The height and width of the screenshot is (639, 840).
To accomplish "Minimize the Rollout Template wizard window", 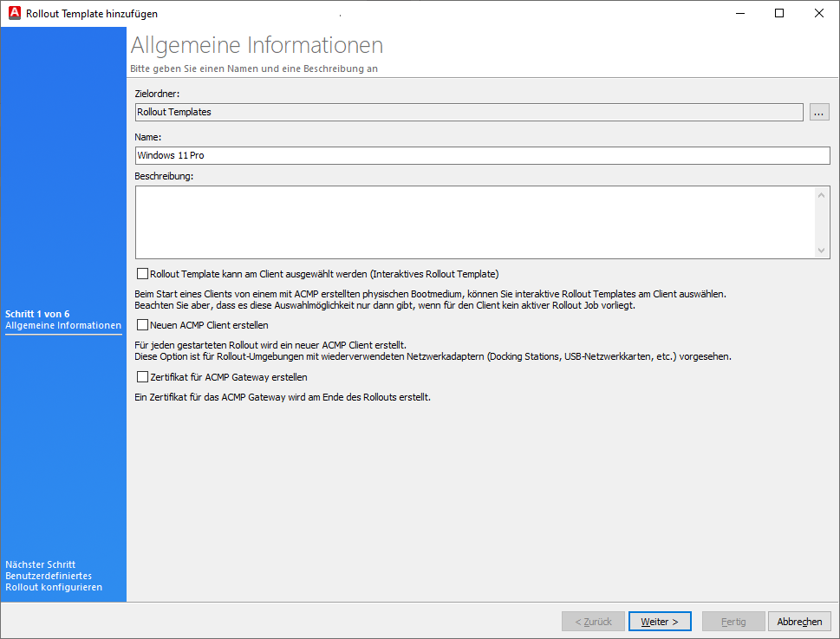I will coord(739,13).
